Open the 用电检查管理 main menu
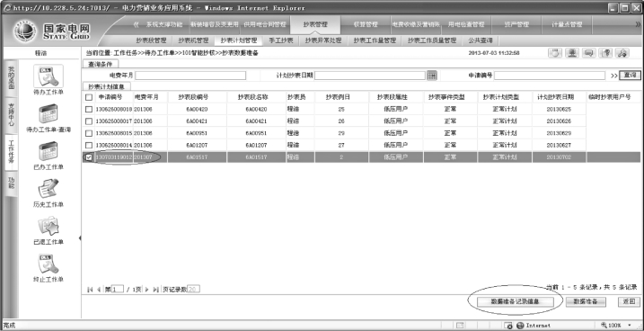The height and width of the screenshot is (331, 644). tap(466, 24)
